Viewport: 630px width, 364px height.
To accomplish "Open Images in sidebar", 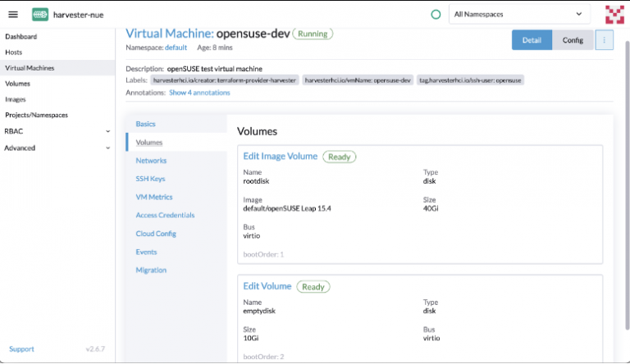I will pyautogui.click(x=16, y=99).
